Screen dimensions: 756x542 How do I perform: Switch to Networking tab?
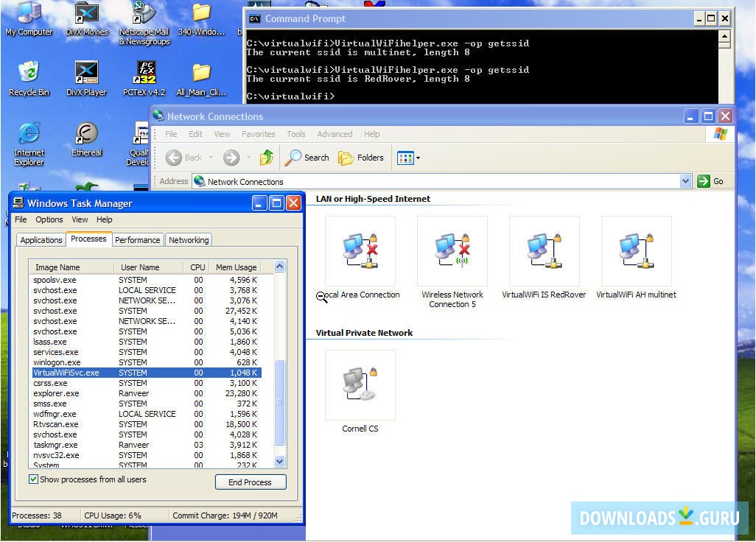189,240
